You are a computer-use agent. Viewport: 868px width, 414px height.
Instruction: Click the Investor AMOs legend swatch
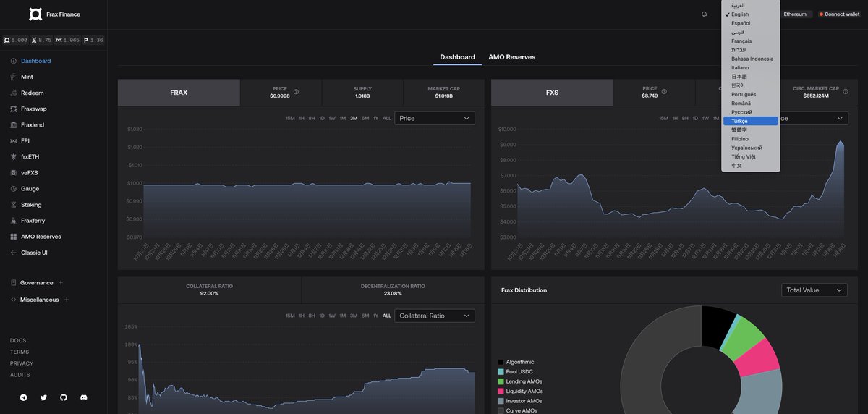click(x=501, y=401)
